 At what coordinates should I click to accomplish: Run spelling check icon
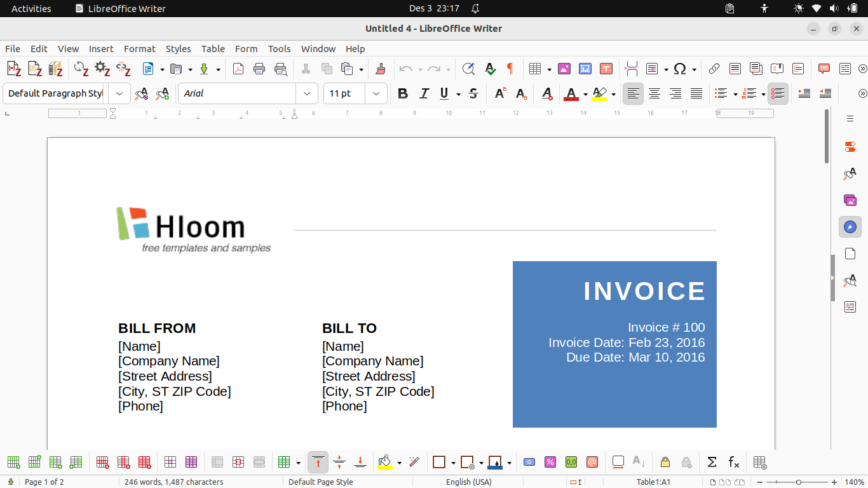click(x=490, y=69)
